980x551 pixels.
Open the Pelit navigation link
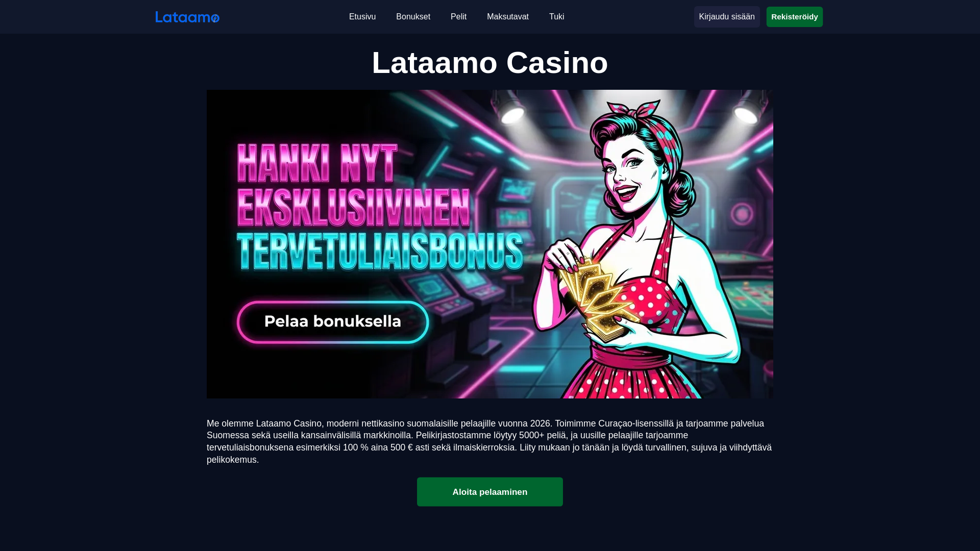point(458,17)
